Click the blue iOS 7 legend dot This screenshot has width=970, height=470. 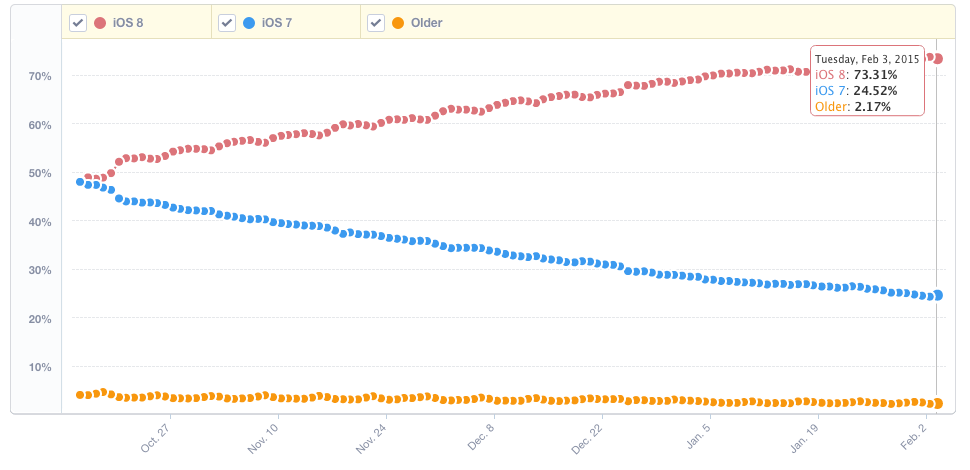pyautogui.click(x=249, y=23)
